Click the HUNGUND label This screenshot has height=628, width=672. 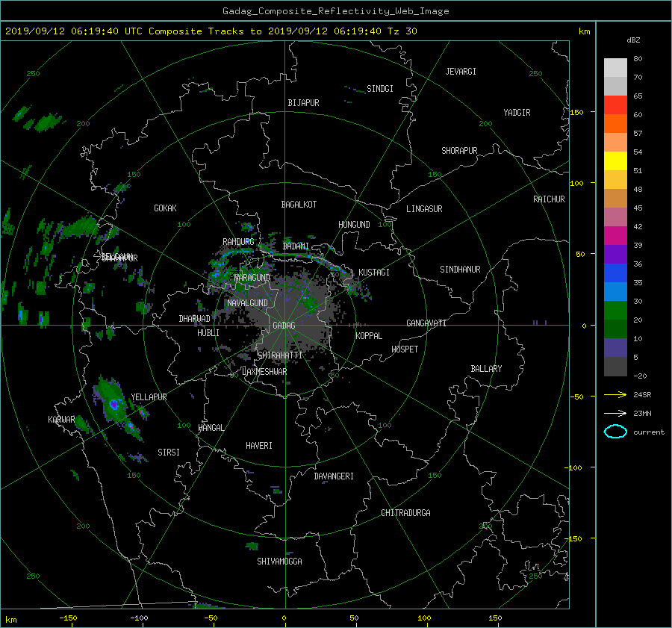point(354,225)
